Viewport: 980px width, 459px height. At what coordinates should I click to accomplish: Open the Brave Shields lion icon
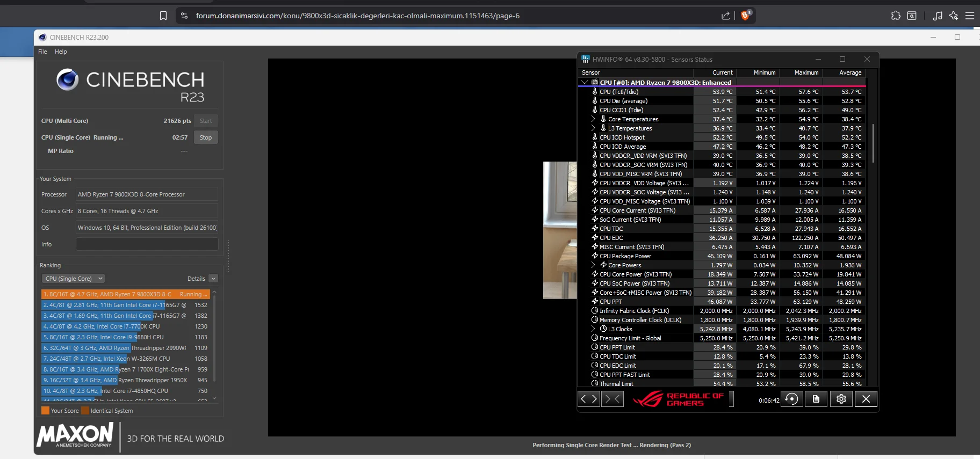click(x=745, y=15)
